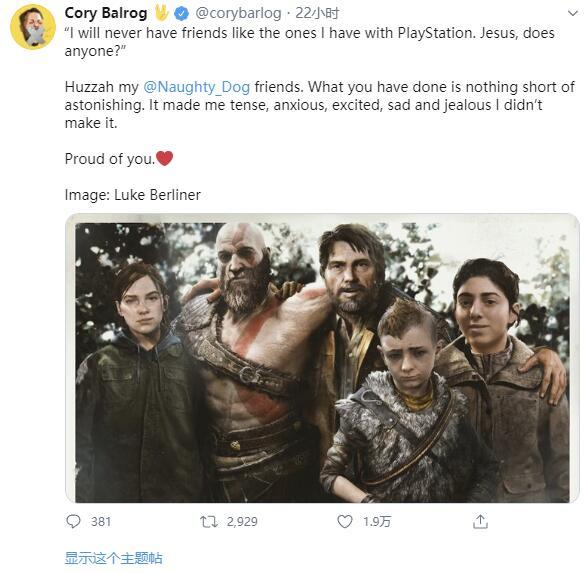Click the 'Proud of you.' text line

pyautogui.click(x=110, y=159)
